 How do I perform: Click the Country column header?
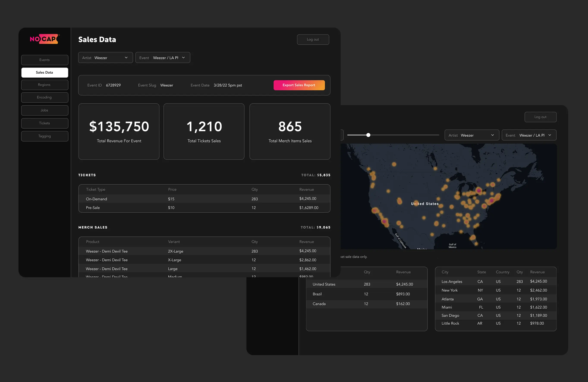[503, 272]
